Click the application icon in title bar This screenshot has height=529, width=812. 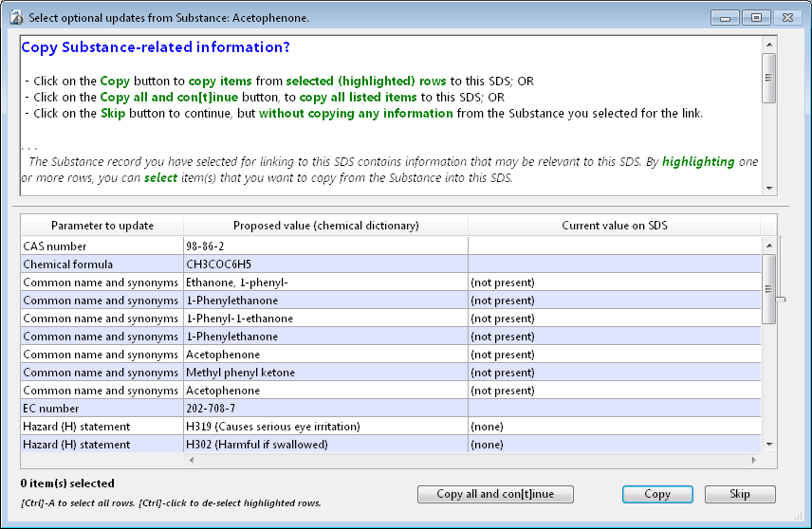[16, 18]
